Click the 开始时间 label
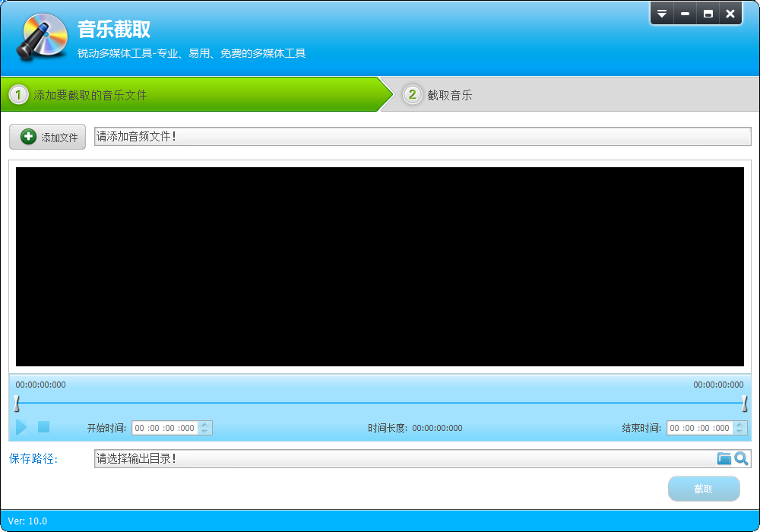Viewport: 760px width, 532px height. (106, 428)
